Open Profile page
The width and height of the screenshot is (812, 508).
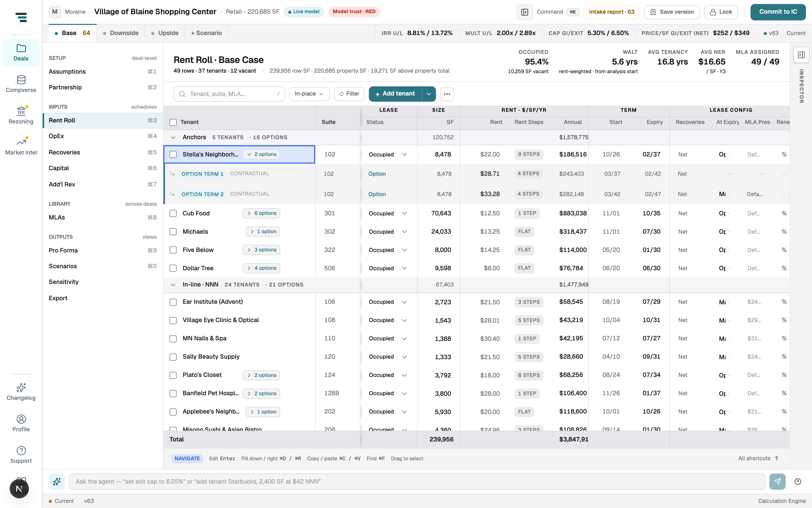(x=21, y=423)
